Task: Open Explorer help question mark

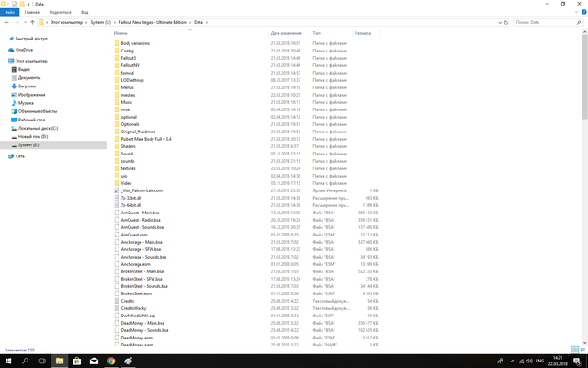Action: pos(584,12)
